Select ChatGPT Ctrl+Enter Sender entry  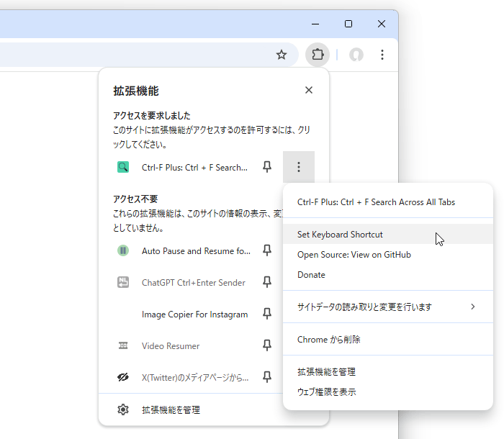tap(194, 283)
